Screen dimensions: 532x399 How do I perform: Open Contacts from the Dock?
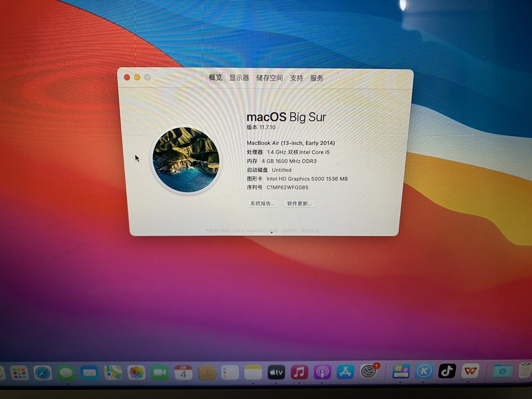tap(207, 372)
